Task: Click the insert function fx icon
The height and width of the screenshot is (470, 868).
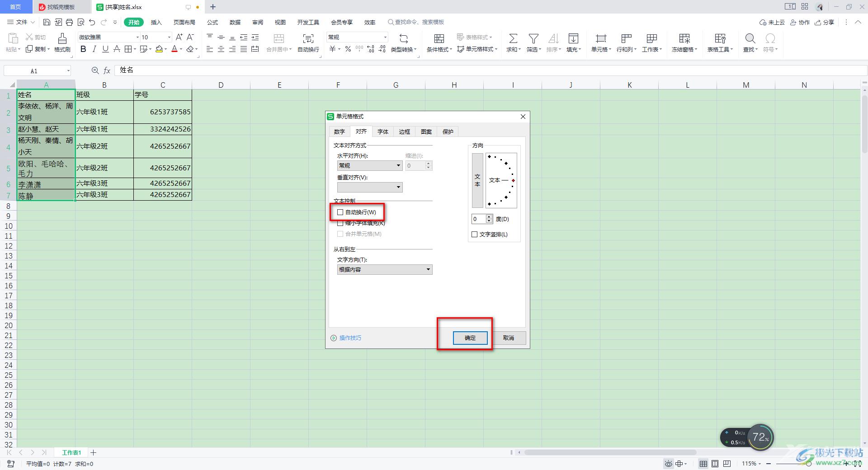Action: coord(107,70)
